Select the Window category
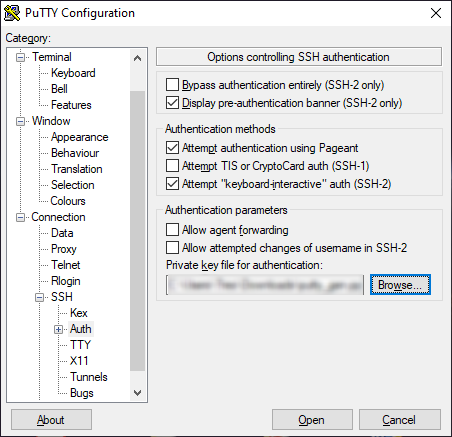 point(51,121)
